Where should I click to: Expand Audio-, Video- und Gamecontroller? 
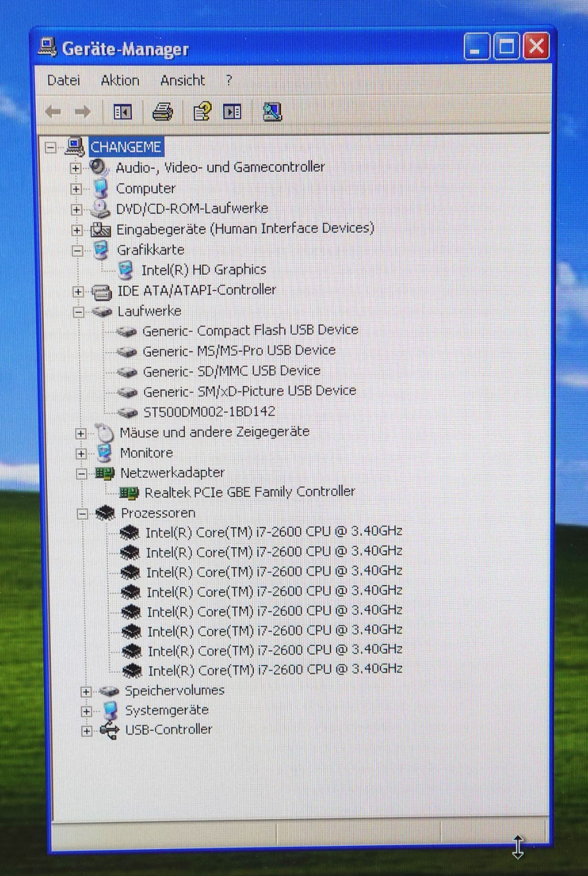pyautogui.click(x=76, y=168)
